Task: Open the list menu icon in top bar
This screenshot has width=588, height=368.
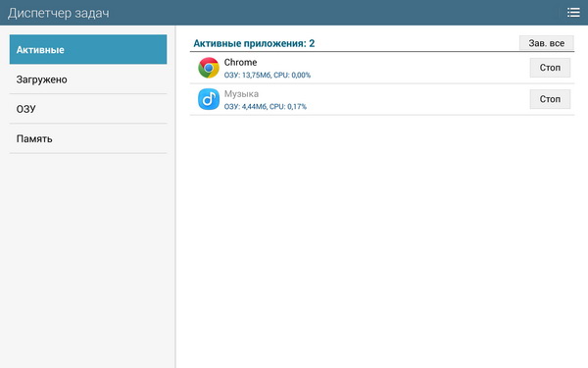Action: (573, 13)
